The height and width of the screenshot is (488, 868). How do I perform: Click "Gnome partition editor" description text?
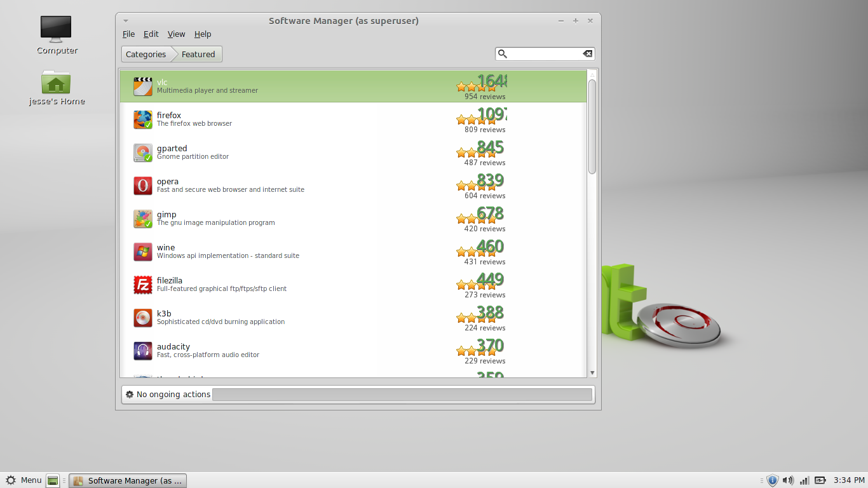click(193, 157)
